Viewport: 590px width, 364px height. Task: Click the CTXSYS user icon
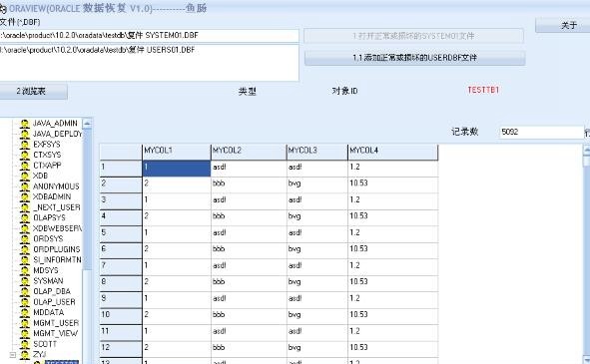tap(25, 155)
